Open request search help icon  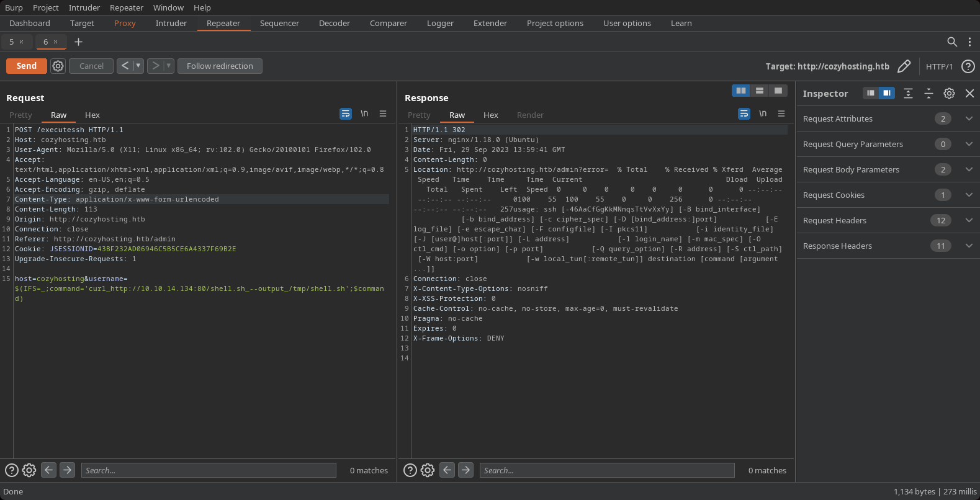tap(12, 470)
